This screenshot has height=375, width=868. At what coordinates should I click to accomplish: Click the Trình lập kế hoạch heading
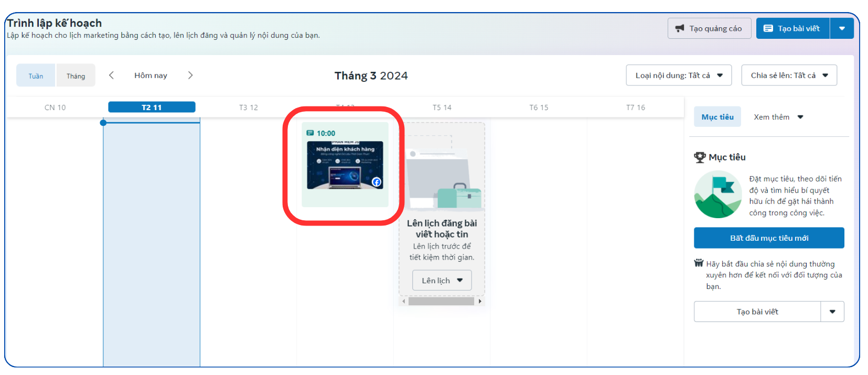(x=54, y=23)
